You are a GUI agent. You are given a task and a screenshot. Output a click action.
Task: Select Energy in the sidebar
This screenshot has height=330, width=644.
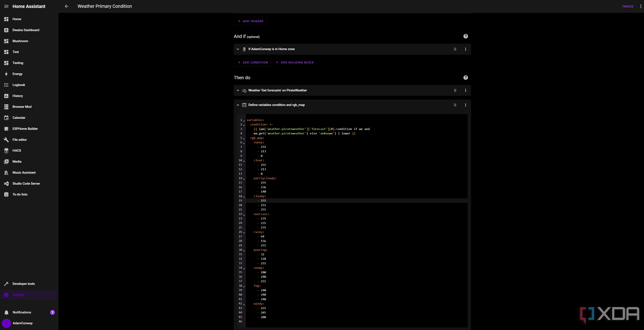(x=29, y=74)
